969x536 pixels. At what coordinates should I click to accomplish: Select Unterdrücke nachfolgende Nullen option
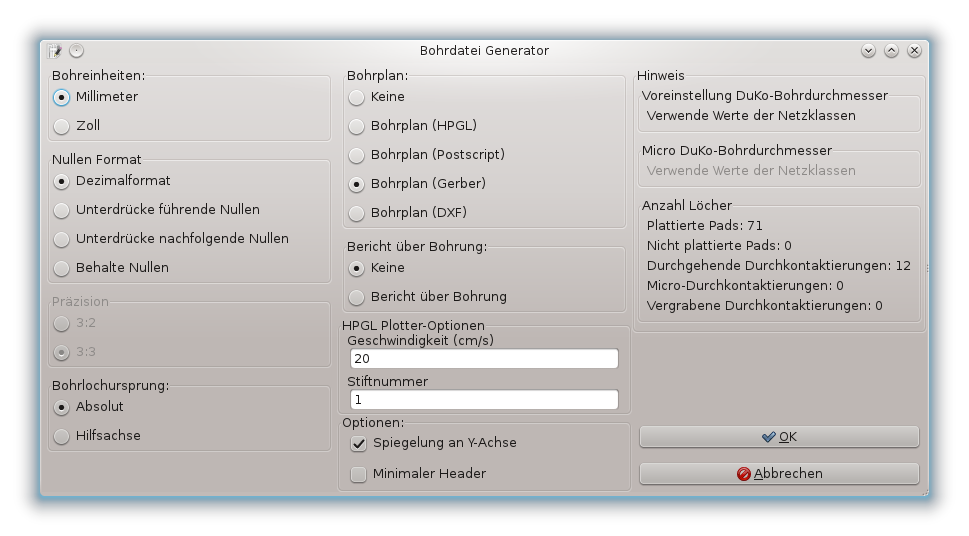pos(171,239)
